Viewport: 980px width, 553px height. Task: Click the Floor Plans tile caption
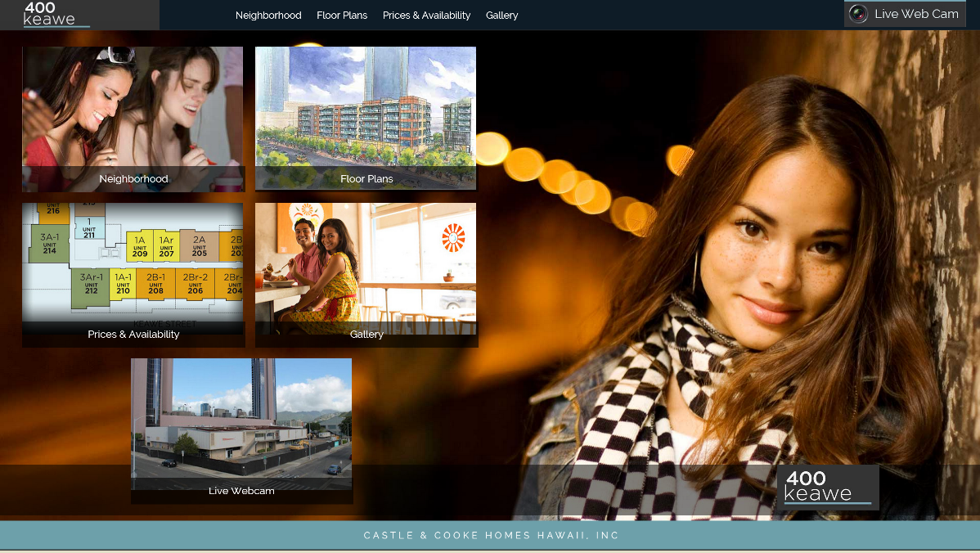point(366,178)
